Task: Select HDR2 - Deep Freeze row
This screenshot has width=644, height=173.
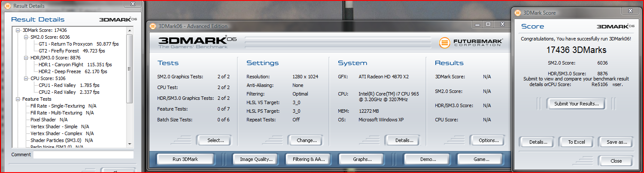Action: pyautogui.click(x=73, y=71)
